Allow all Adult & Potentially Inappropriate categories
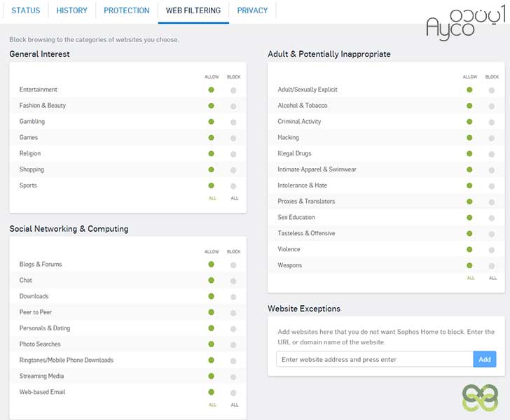The width and height of the screenshot is (510, 420). coord(471,278)
